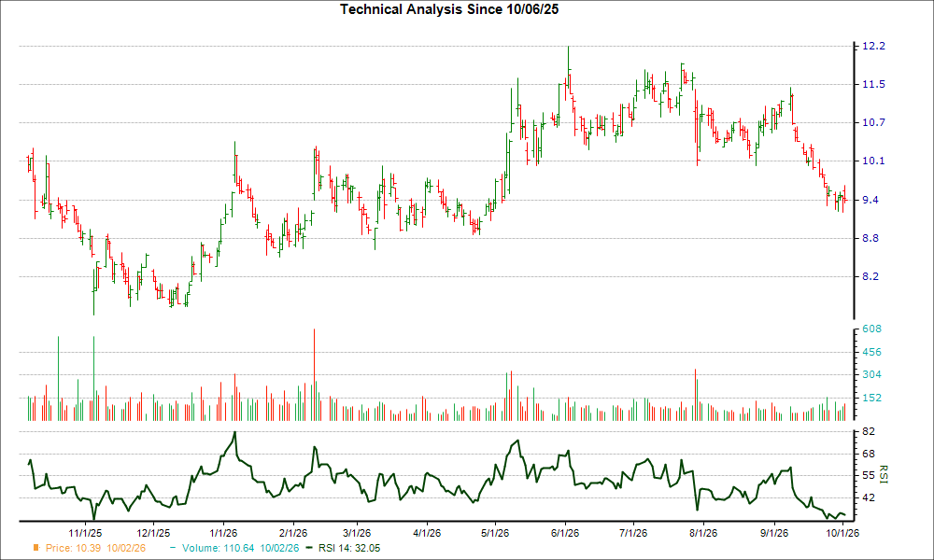Click the 'RSI 14: 32.05' legend text
This screenshot has height=560, width=934.
point(349,548)
